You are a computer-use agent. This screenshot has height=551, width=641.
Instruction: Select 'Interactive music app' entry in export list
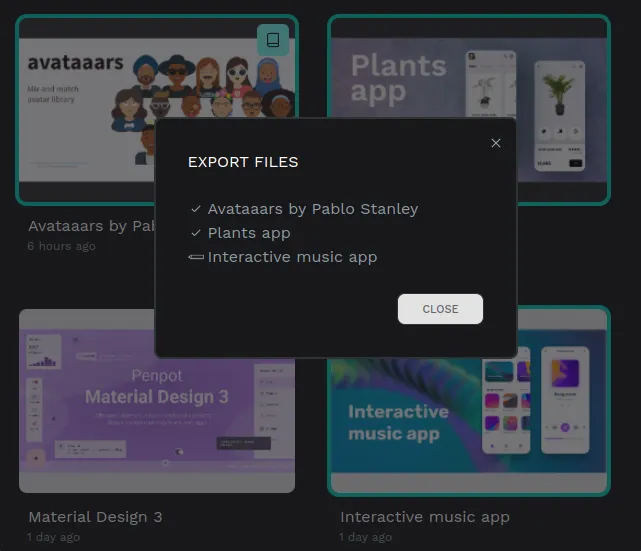pos(292,257)
